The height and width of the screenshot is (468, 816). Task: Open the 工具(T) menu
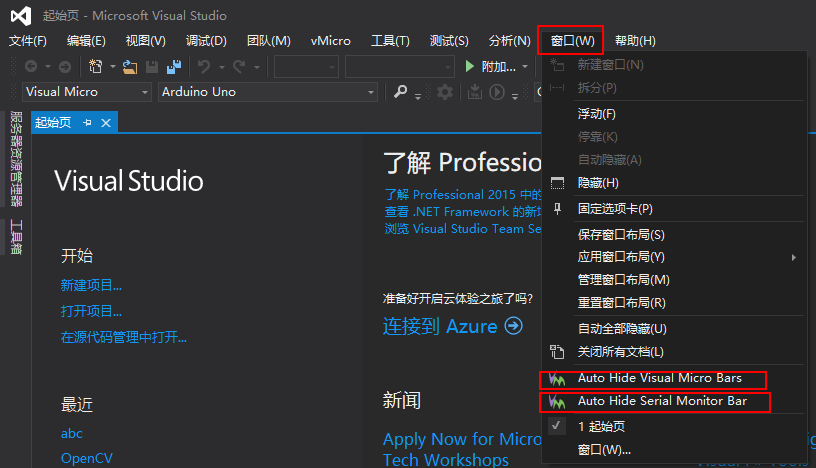click(x=390, y=41)
